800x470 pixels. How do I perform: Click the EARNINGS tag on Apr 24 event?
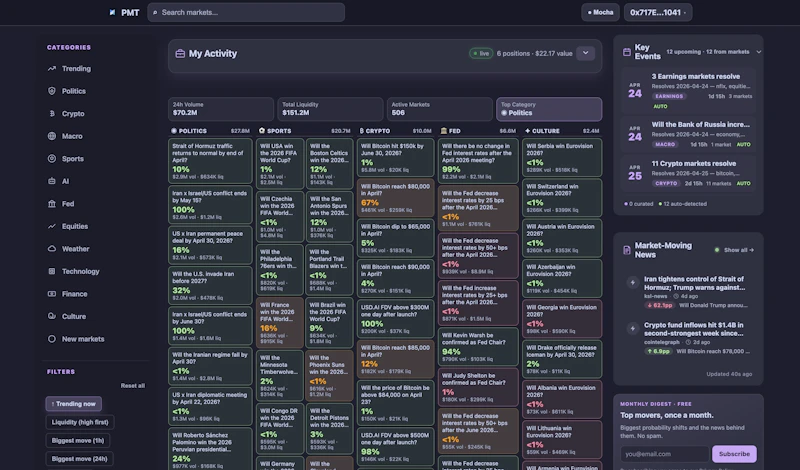(x=669, y=96)
